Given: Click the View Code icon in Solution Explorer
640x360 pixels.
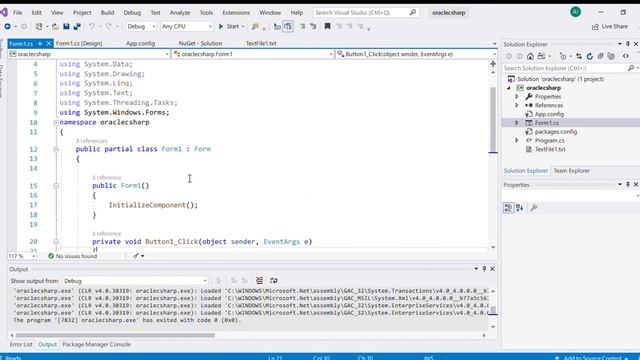Looking at the screenshot, I should coord(626,56).
